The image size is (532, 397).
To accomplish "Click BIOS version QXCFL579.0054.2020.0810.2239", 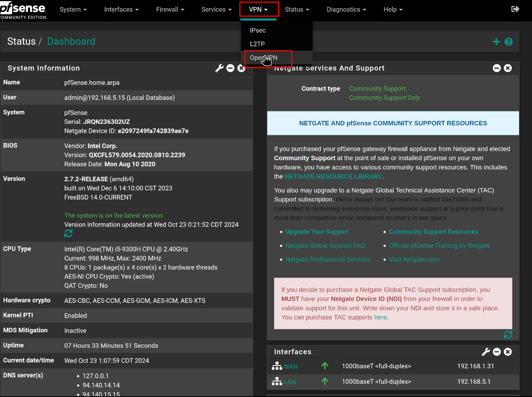I will coord(137,155).
